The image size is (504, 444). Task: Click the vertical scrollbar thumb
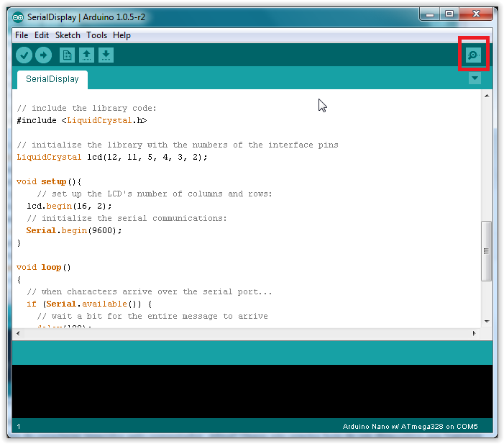coord(486,251)
